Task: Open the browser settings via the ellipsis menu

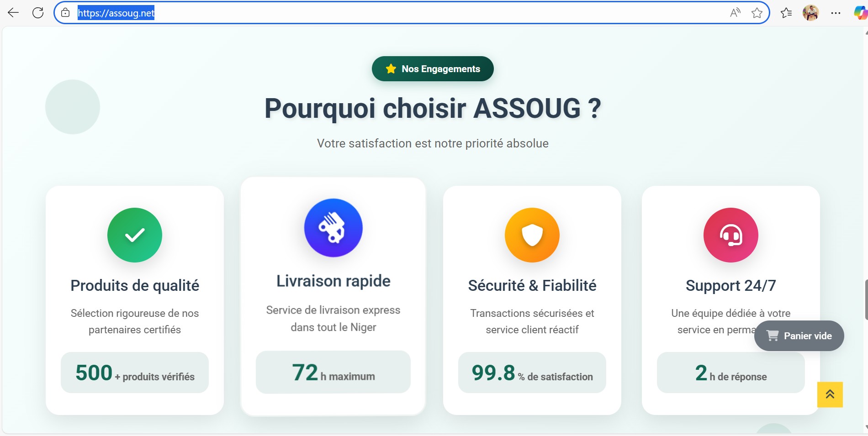Action: 836,13
